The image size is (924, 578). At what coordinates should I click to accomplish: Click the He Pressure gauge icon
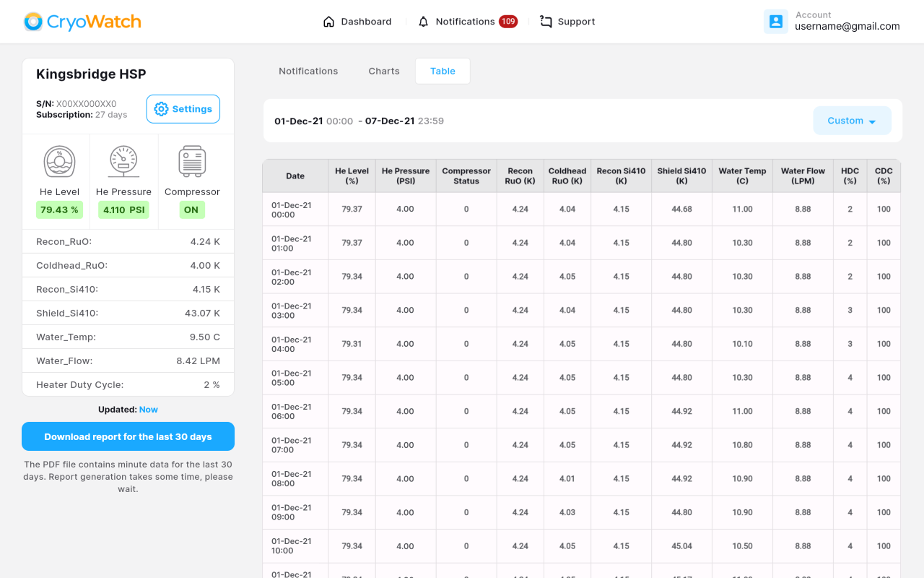tap(123, 162)
